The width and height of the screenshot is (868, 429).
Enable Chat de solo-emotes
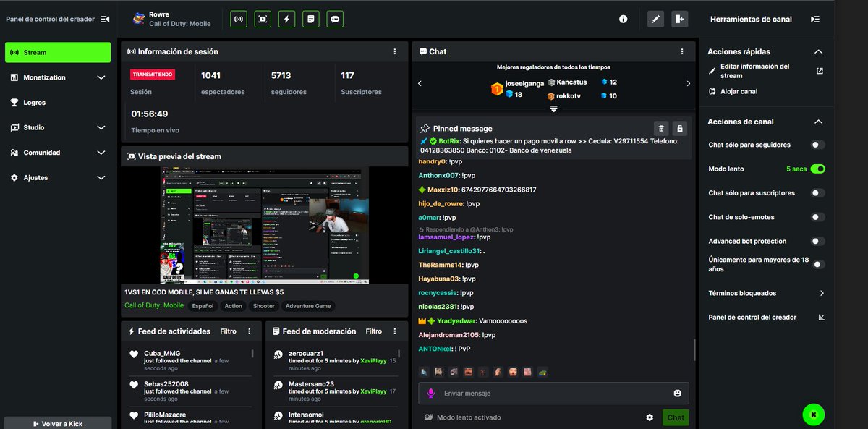[x=818, y=217]
